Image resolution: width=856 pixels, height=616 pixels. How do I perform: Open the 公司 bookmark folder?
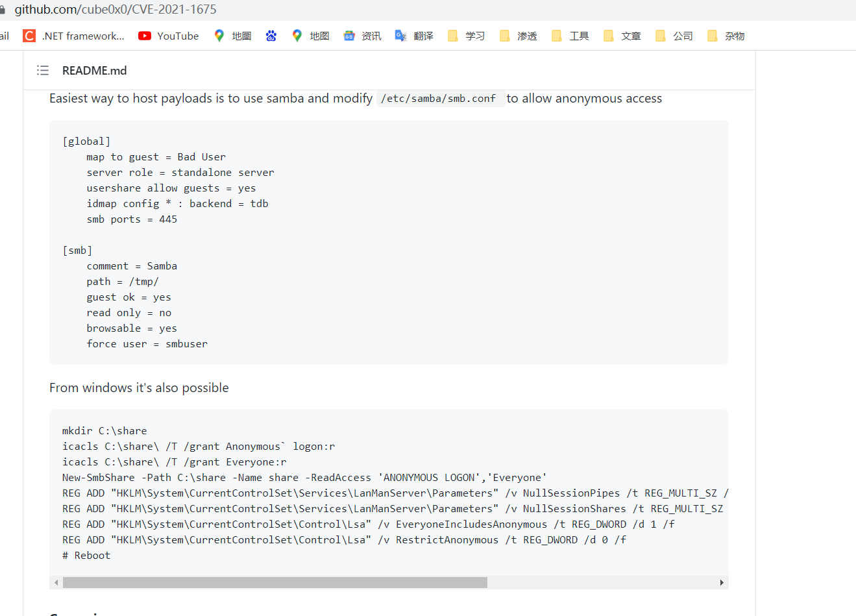click(x=674, y=36)
